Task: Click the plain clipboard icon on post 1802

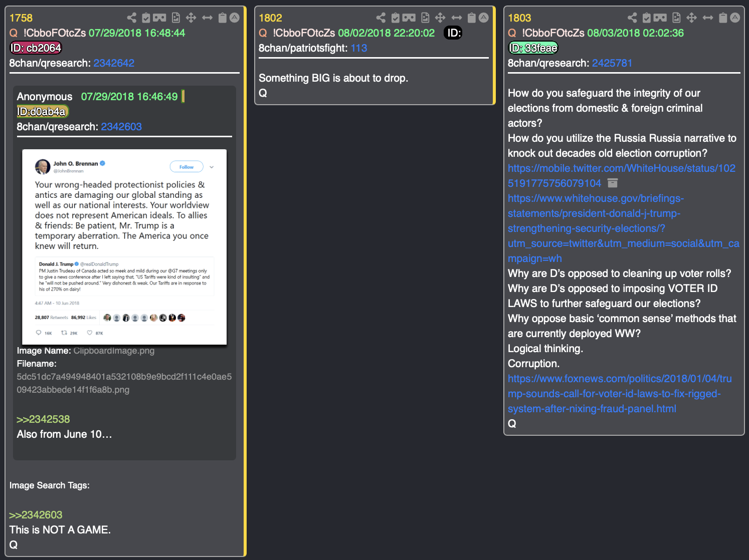Action: (x=472, y=18)
